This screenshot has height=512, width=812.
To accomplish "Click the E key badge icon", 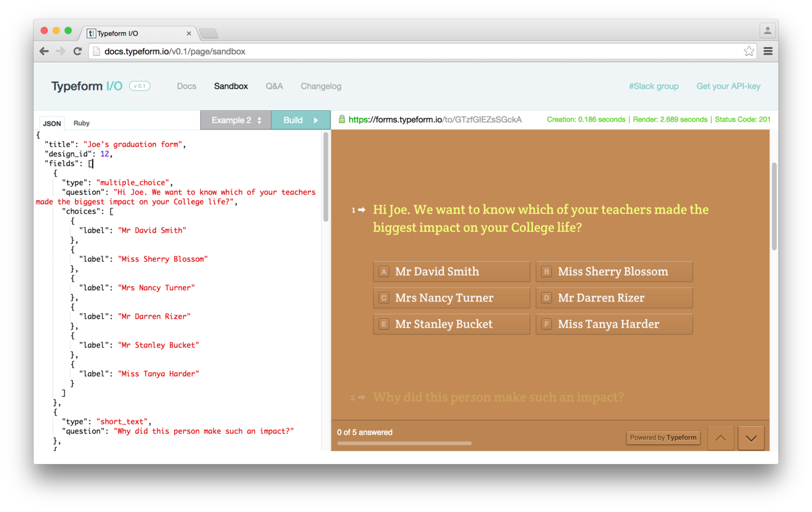I will pos(384,324).
